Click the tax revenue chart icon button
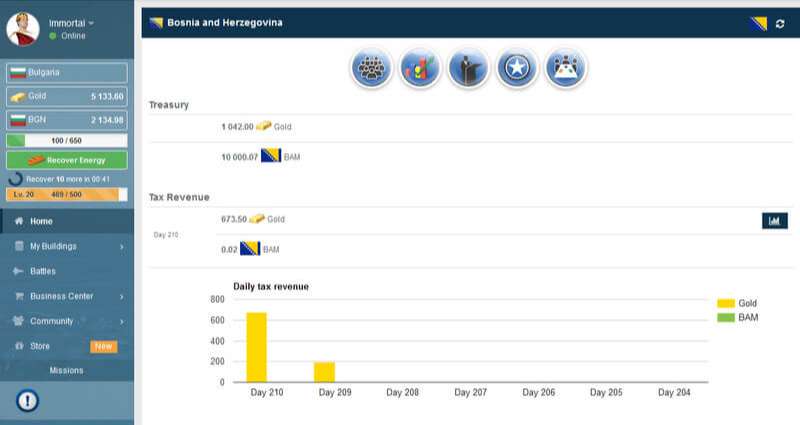Viewport: 800px width, 425px height. (x=774, y=220)
